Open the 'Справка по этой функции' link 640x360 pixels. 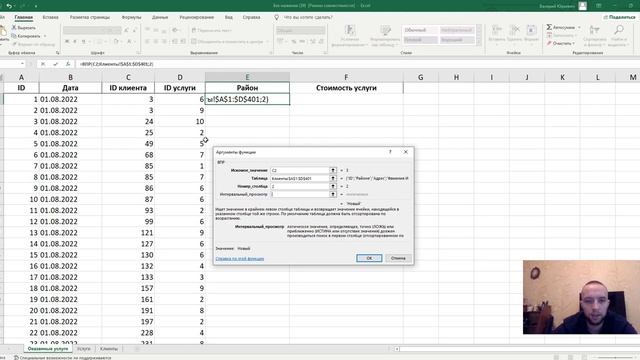(240, 258)
